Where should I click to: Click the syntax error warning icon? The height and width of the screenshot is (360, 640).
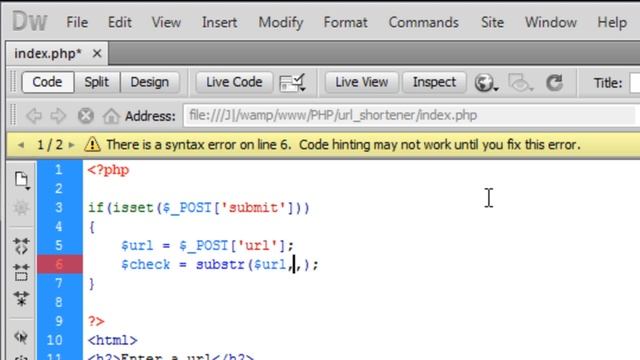coord(92,144)
